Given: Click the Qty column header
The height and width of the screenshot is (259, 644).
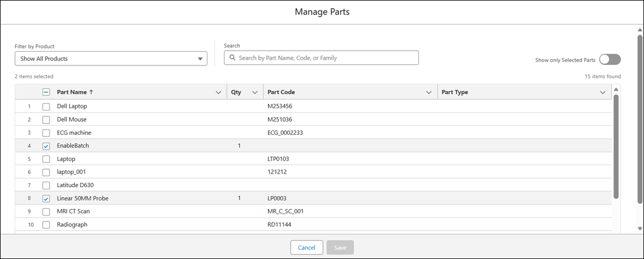Looking at the screenshot, I should pyautogui.click(x=236, y=92).
